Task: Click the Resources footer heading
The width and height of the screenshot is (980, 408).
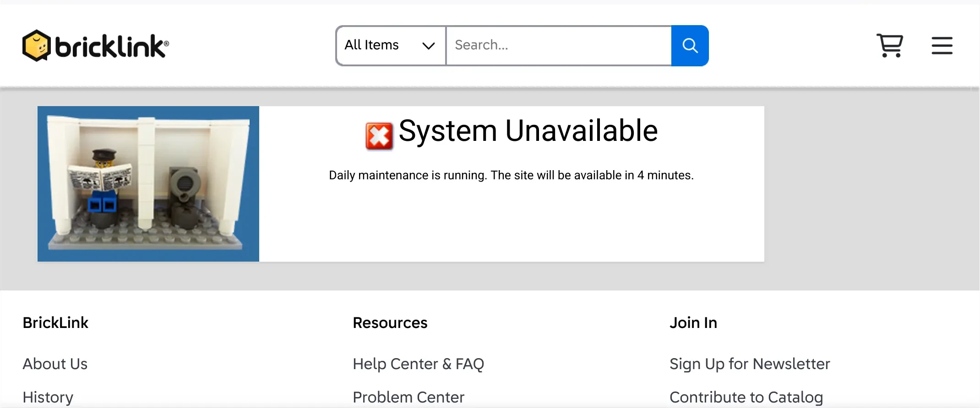Action: 390,323
